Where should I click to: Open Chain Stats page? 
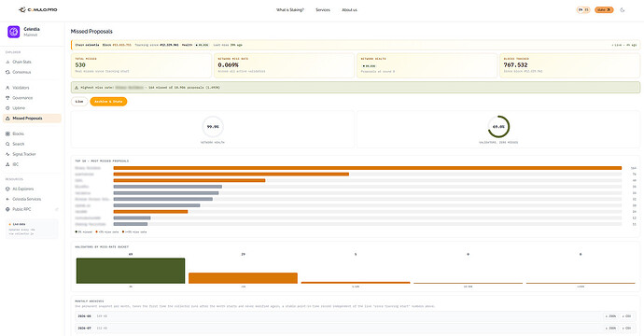21,62
